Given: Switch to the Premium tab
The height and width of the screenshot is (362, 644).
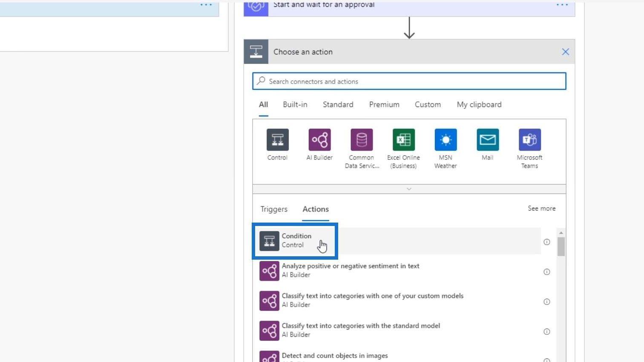Looking at the screenshot, I should [384, 104].
